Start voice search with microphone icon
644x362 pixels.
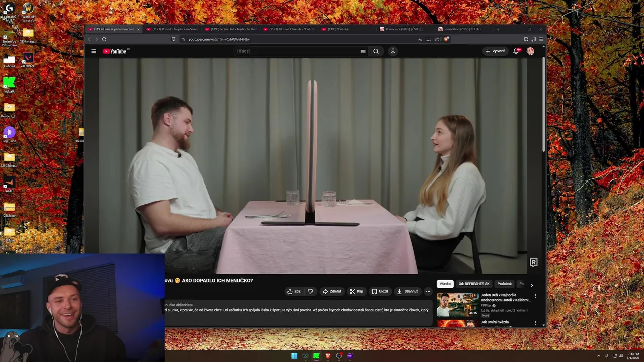393,51
